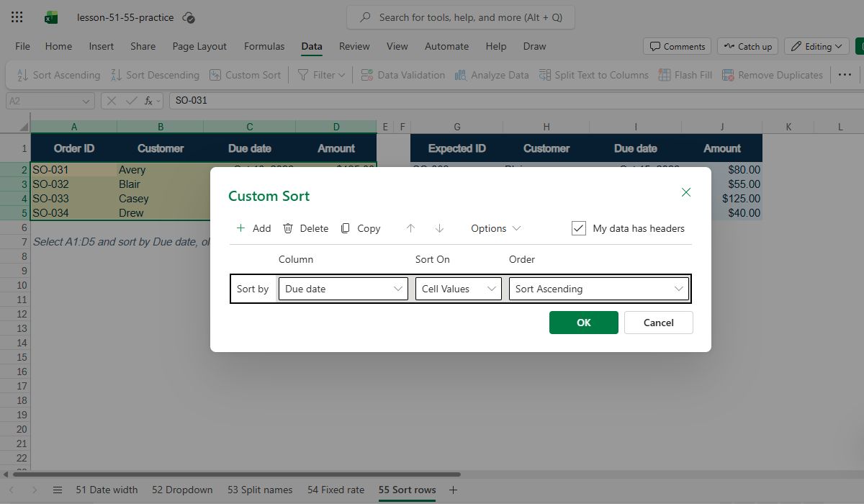The width and height of the screenshot is (864, 504).
Task: Copy the selected sort level
Action: pos(360,228)
